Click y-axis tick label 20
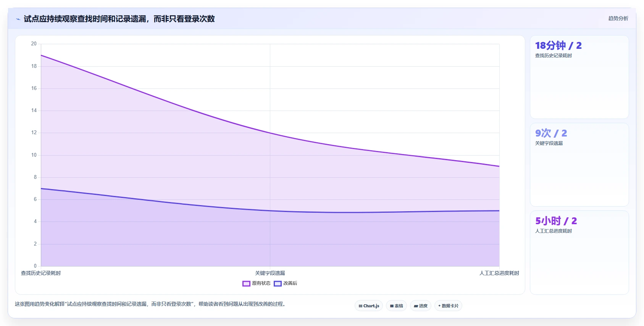 point(34,44)
